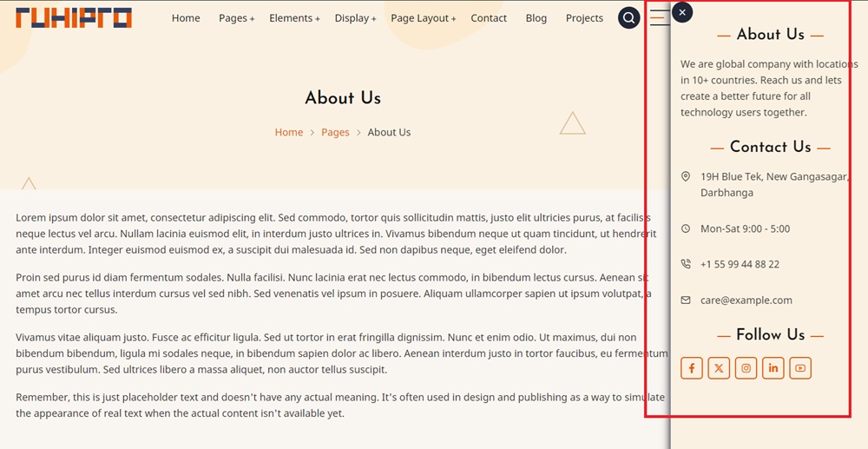The image size is (868, 449).
Task: Open search with the magnifier icon
Action: tap(628, 18)
